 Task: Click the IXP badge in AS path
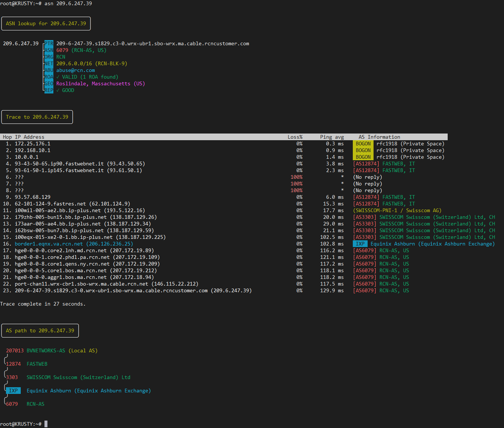pyautogui.click(x=13, y=391)
